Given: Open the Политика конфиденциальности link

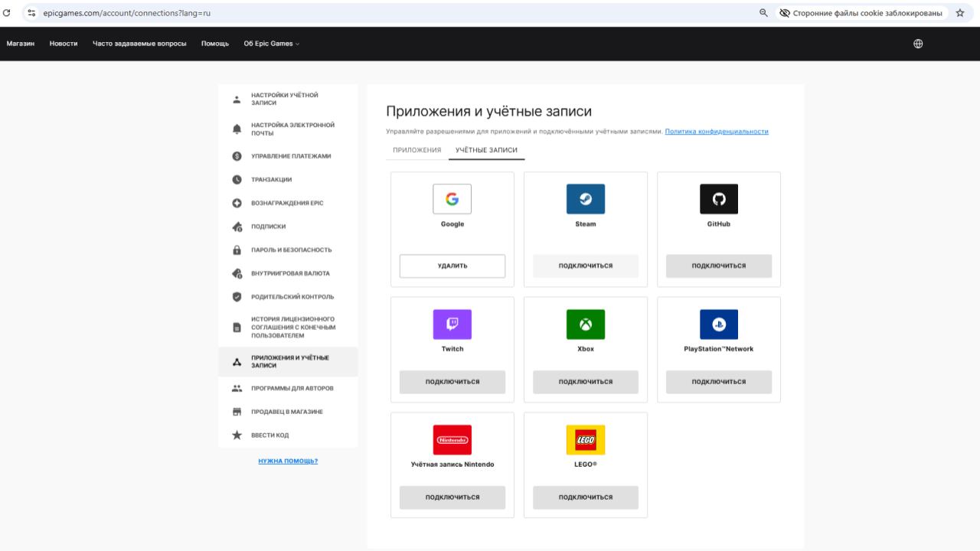Looking at the screenshot, I should tap(717, 132).
